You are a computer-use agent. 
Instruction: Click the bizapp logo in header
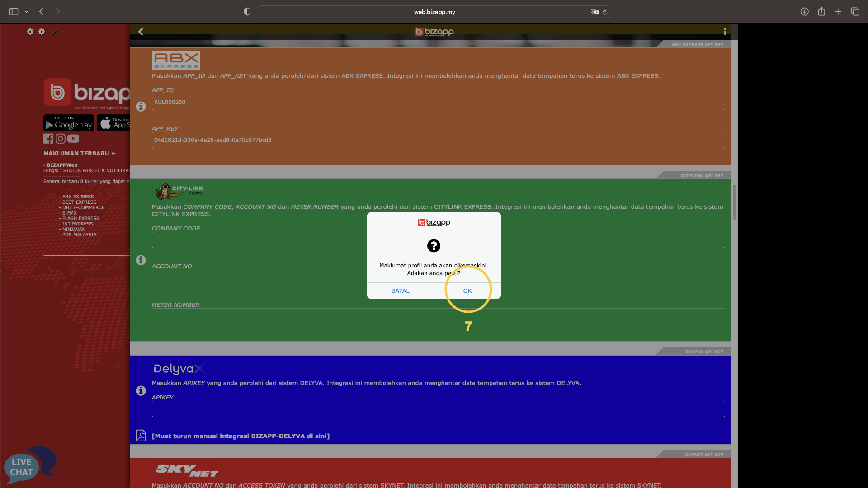(434, 32)
